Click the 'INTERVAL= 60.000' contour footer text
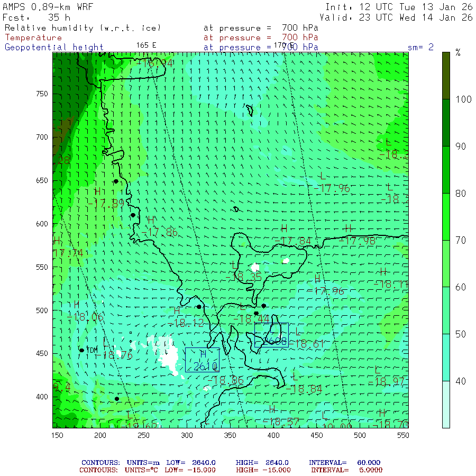476x476 pixels. point(344,463)
